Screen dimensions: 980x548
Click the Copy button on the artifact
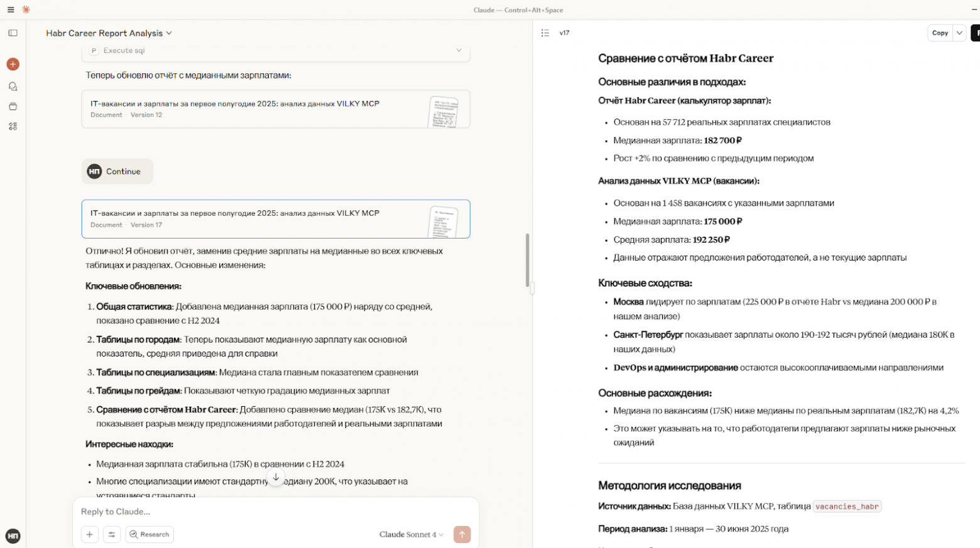tap(940, 33)
